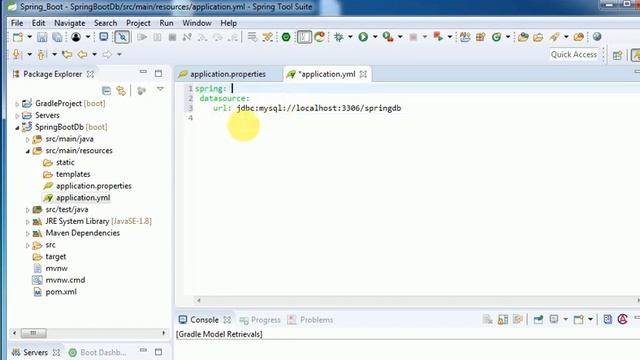
Task: Open dropdown arrow next to Run icon
Action: coord(375,37)
